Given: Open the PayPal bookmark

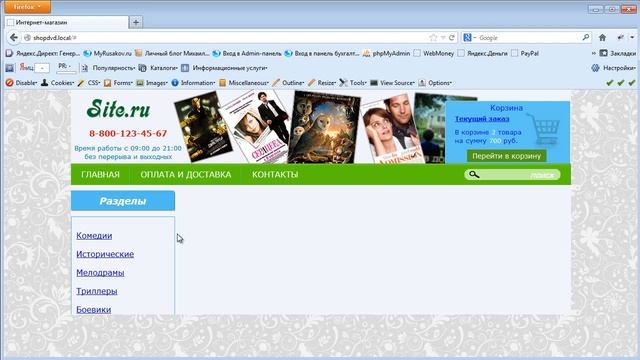Looking at the screenshot, I should click(x=525, y=53).
